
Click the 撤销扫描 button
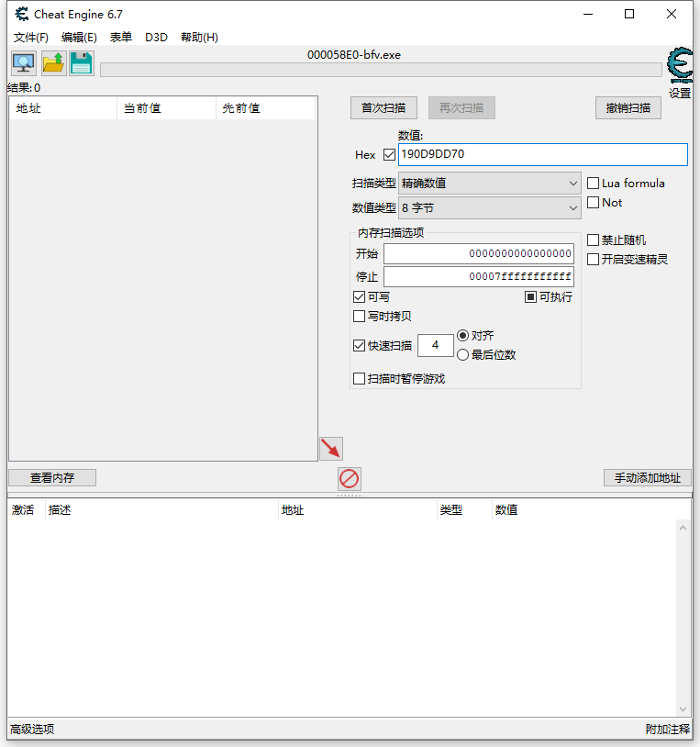click(628, 108)
